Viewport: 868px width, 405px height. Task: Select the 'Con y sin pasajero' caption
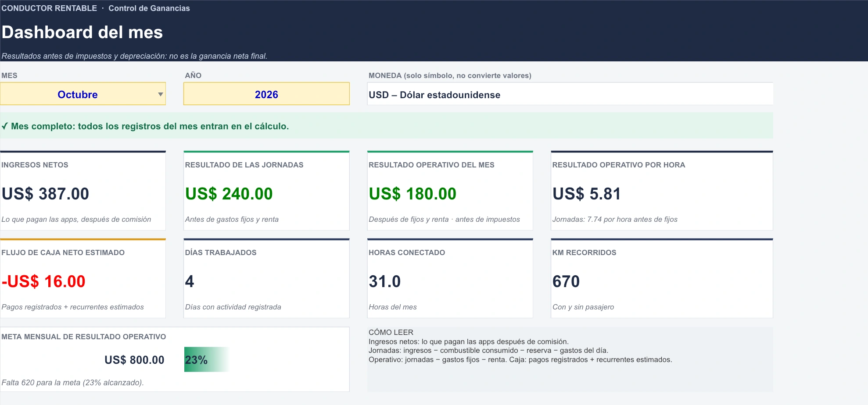point(583,307)
